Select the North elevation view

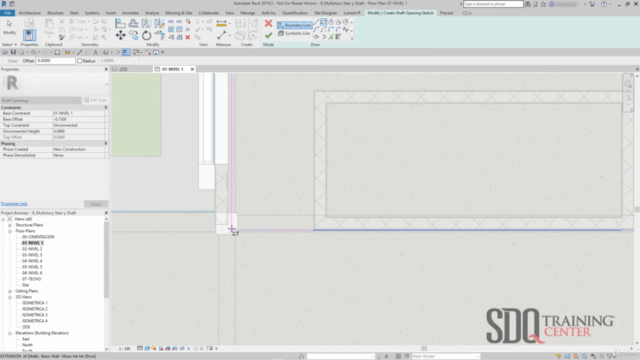(27, 345)
